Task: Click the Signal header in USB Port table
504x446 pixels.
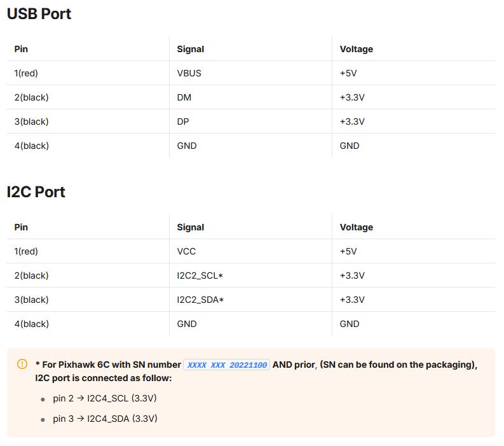Action: click(191, 49)
